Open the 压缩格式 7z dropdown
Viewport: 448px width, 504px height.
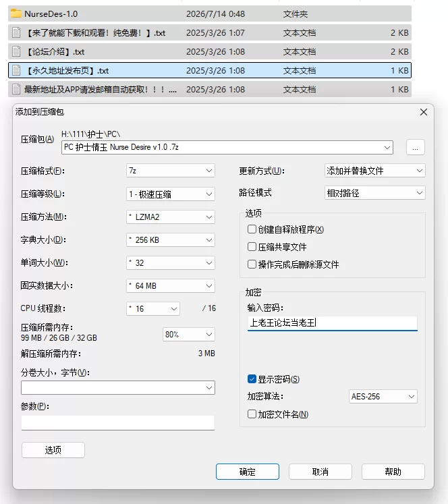tap(171, 171)
